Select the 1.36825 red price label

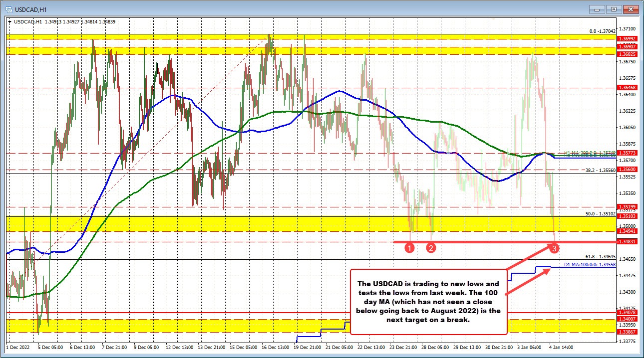pyautogui.click(x=627, y=54)
